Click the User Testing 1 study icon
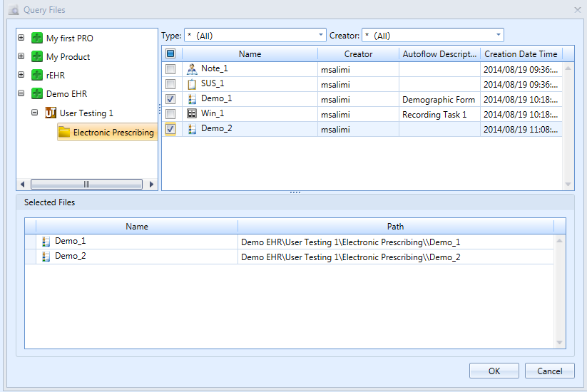 [x=51, y=113]
